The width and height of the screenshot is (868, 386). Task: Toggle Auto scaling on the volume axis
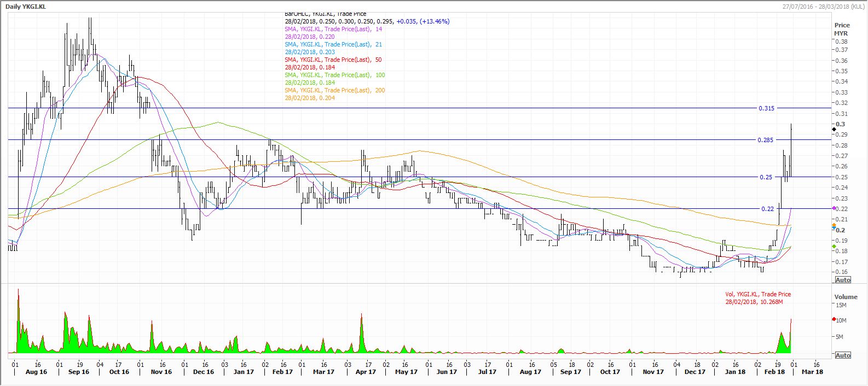click(843, 355)
